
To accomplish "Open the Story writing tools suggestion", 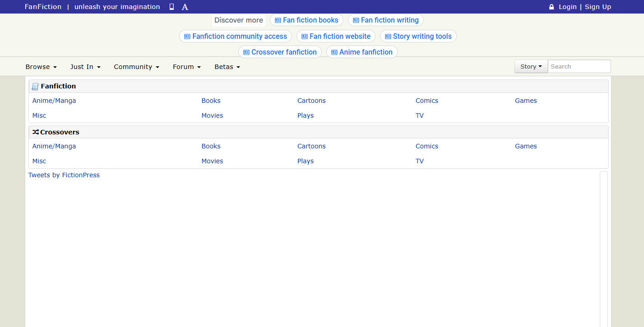I will pyautogui.click(x=418, y=37).
